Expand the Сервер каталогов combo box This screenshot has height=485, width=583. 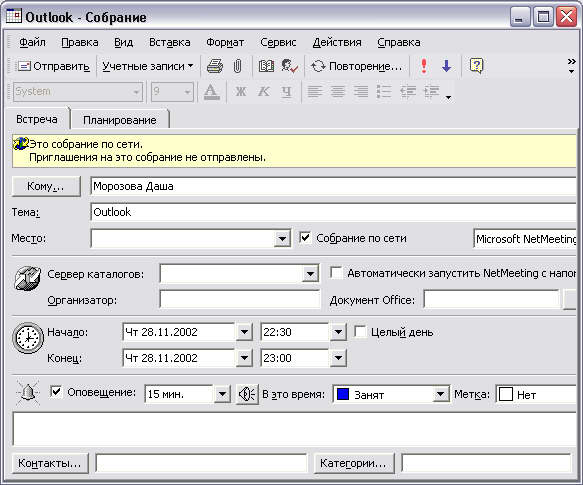click(310, 274)
